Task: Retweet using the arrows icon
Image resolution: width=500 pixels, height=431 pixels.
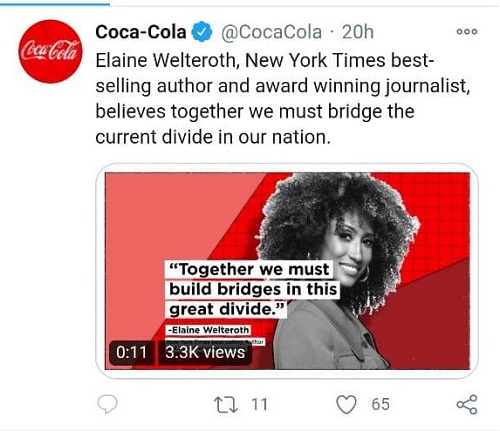Action: click(x=226, y=404)
